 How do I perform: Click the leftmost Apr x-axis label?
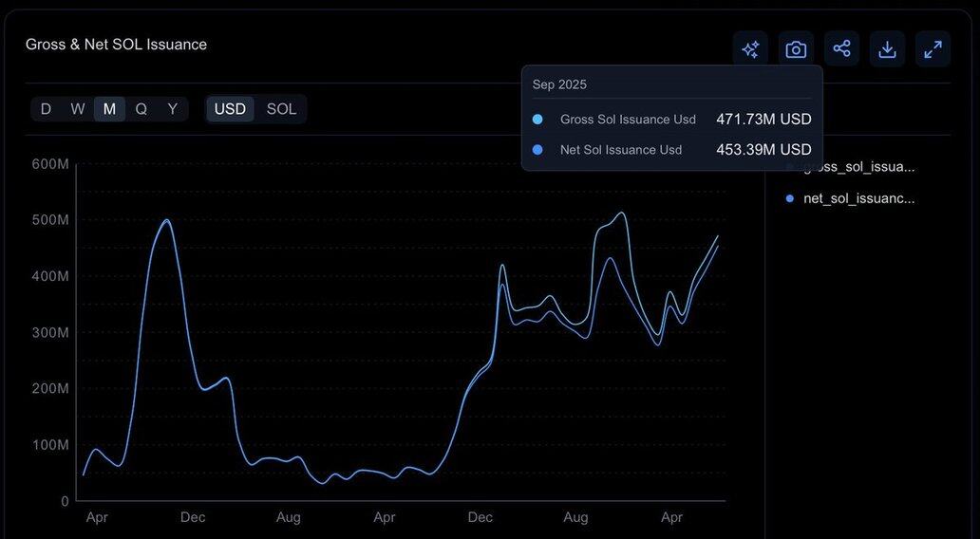(x=96, y=518)
